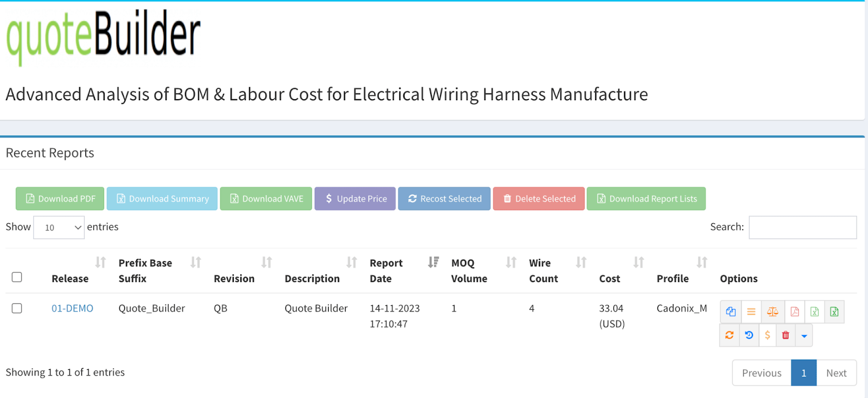Click the dark green Excel row icon
This screenshot has height=398, width=868.
tap(834, 312)
